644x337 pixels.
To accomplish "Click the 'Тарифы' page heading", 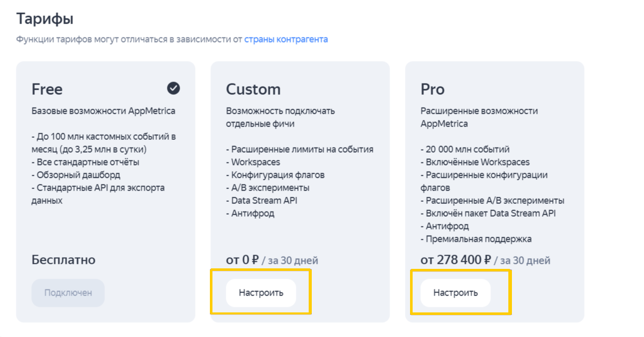I will (x=45, y=19).
